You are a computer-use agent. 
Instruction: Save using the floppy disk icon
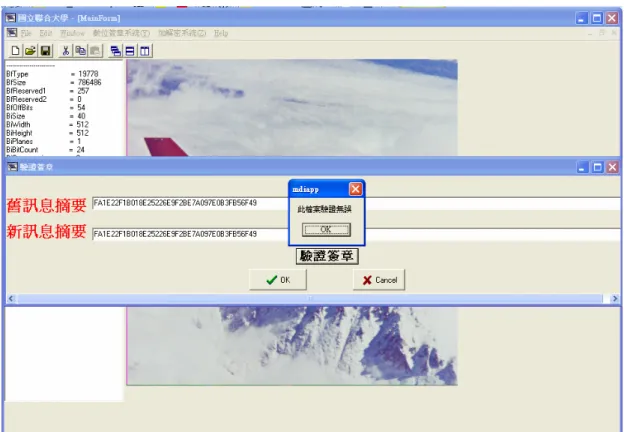point(45,51)
